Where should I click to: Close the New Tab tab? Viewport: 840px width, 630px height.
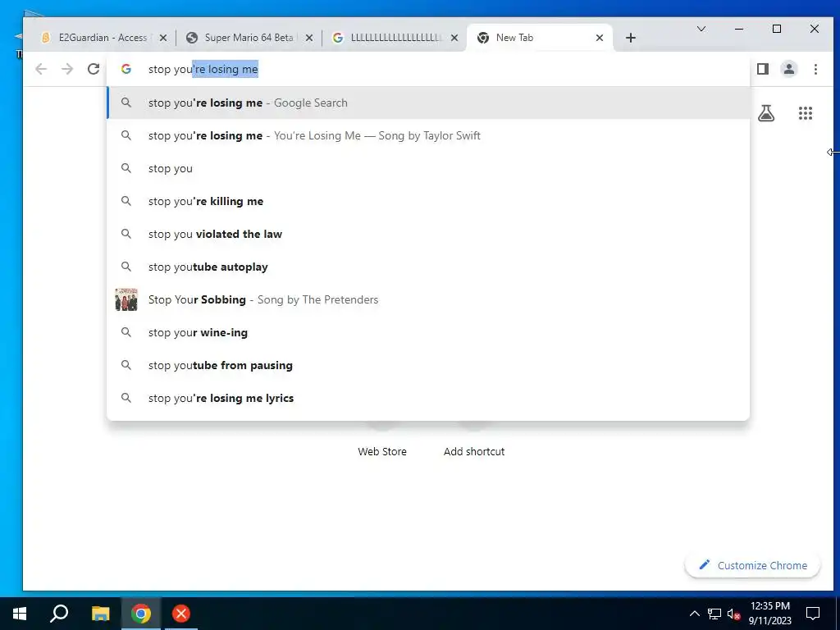coord(600,38)
